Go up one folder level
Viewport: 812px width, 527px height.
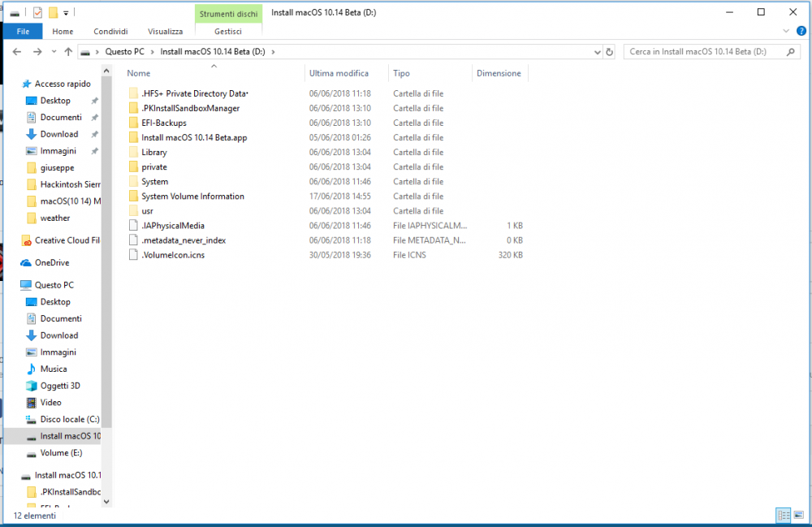(x=68, y=52)
